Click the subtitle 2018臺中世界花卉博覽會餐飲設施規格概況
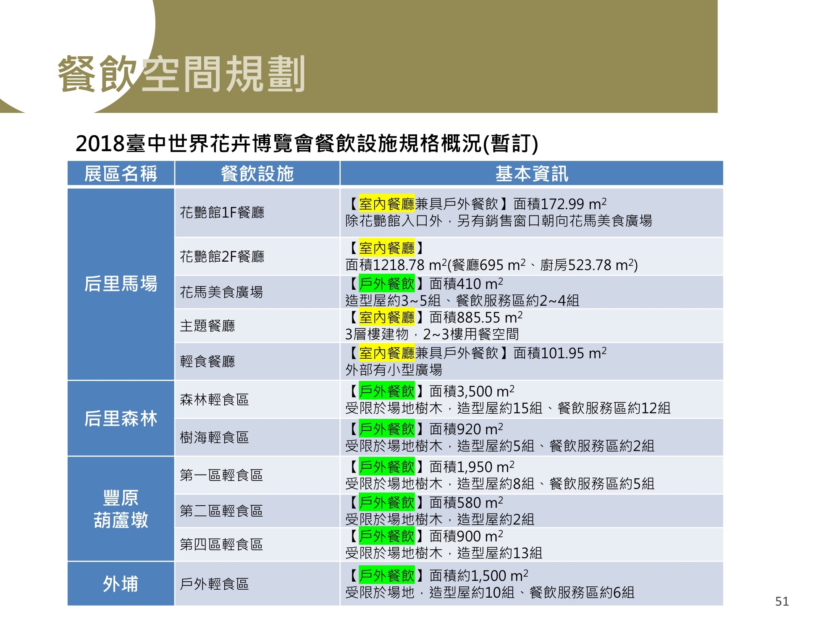The height and width of the screenshot is (630, 840). pos(307,144)
